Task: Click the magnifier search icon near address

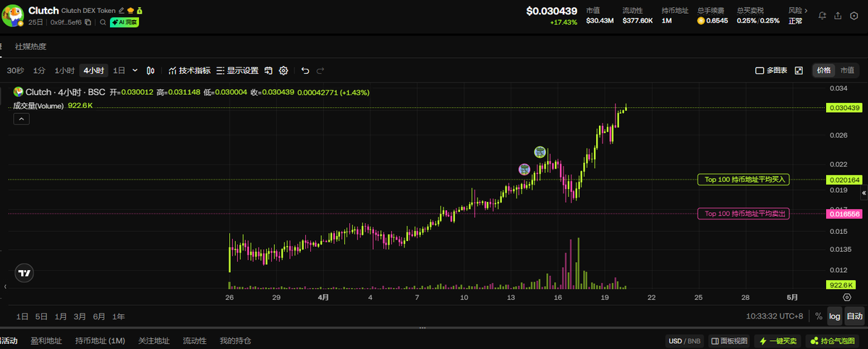Action: [103, 22]
